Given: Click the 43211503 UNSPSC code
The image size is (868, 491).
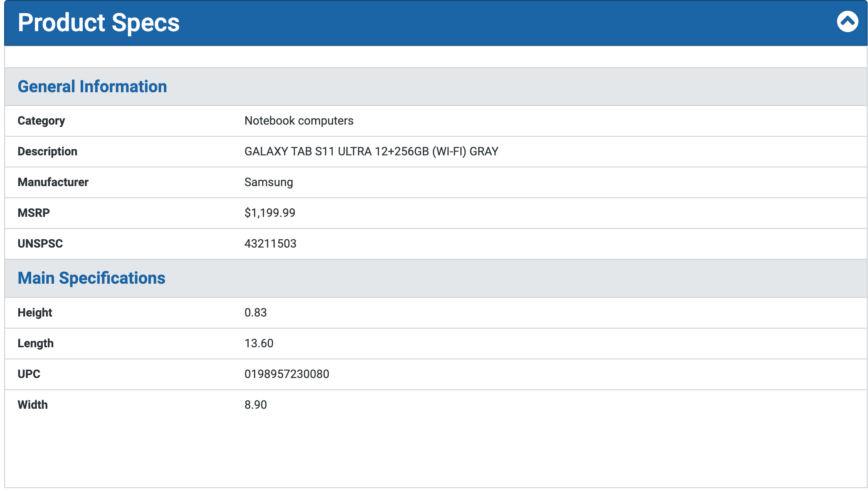Looking at the screenshot, I should click(x=270, y=244).
